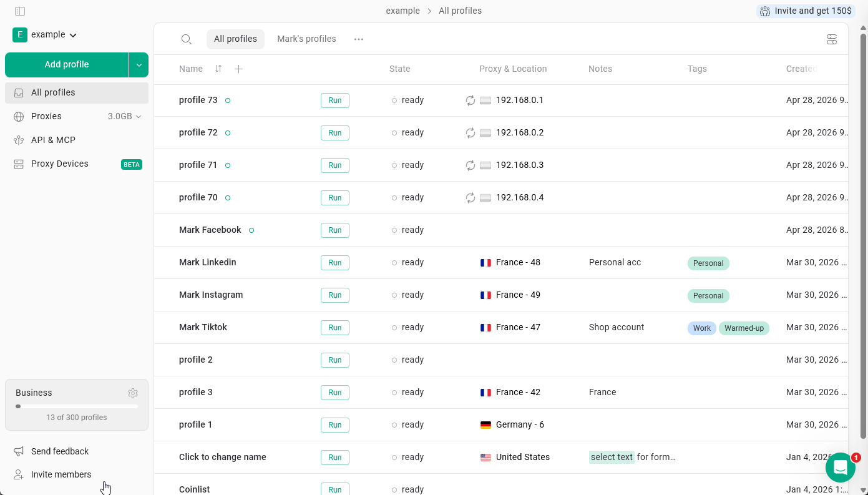The image size is (868, 495).
Task: Click the Personal tag on Mark Linkedin
Action: coord(708,263)
